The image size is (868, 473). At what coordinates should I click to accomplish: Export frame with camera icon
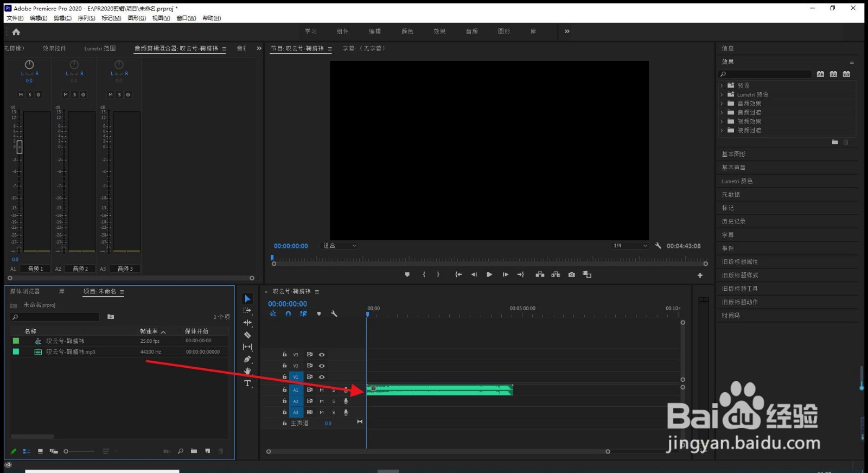coord(571,274)
